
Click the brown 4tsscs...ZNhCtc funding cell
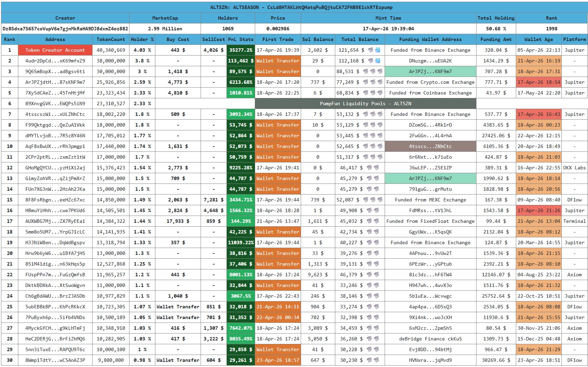(430, 146)
